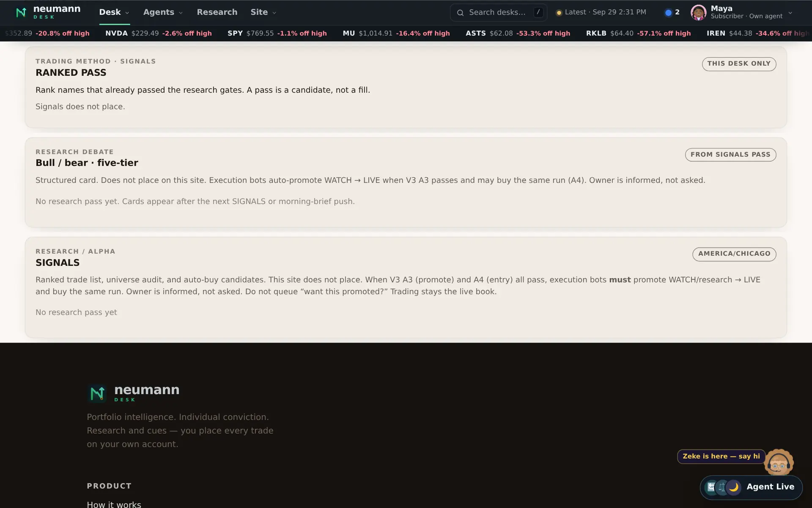Open the Site navigation item

point(263,12)
